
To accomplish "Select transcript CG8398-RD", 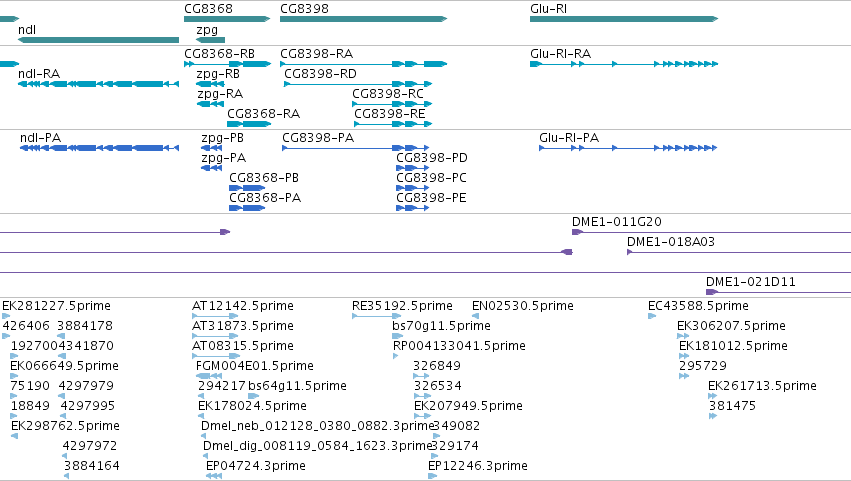I will pos(320,74).
